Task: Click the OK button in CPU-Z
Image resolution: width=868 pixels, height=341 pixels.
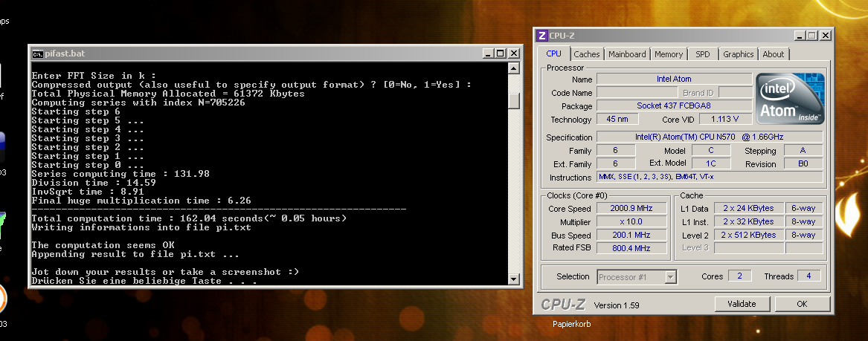Action: 802,304
